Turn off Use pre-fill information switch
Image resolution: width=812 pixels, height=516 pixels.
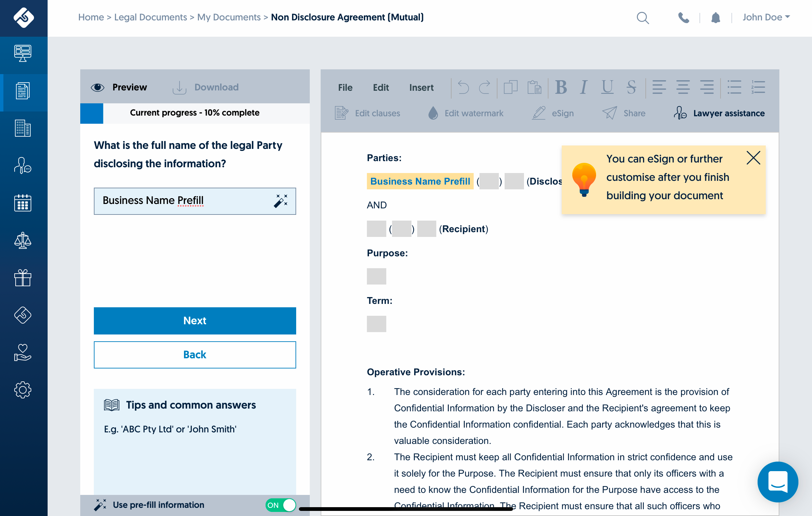tap(281, 505)
